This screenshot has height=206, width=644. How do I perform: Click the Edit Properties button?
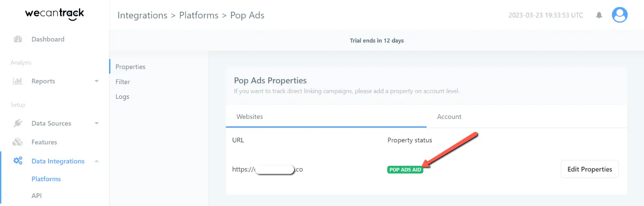[x=589, y=169]
